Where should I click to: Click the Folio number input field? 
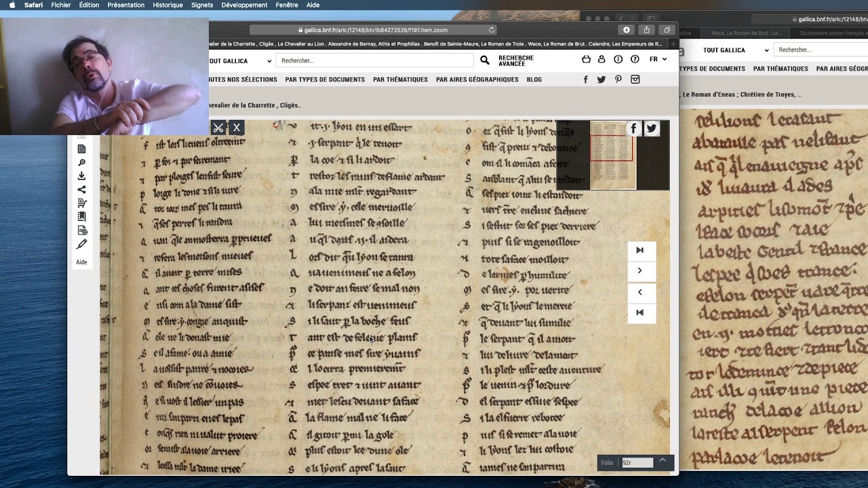pyautogui.click(x=637, y=463)
